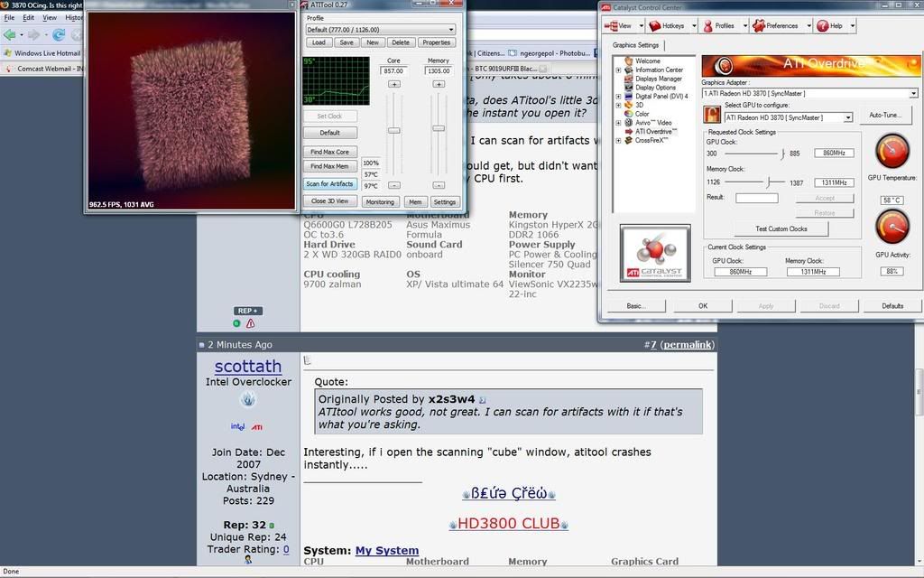
Task: Select Color tree item in Catalyst
Action: tap(642, 114)
